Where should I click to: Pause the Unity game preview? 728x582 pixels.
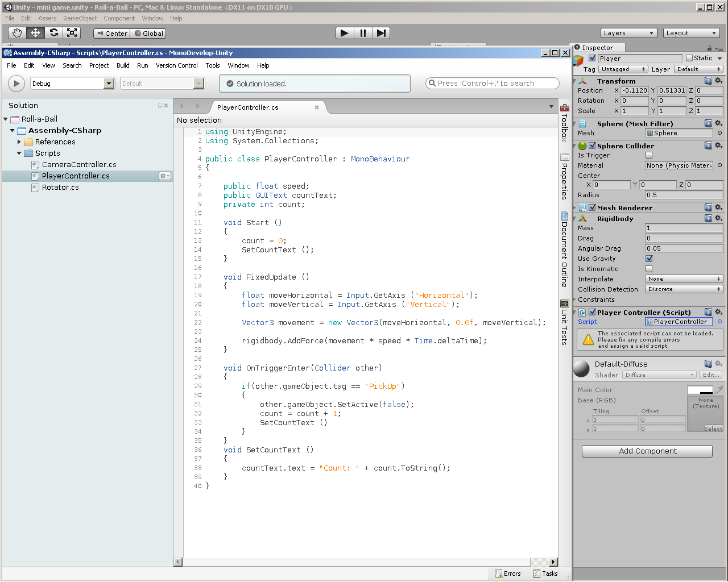(363, 33)
